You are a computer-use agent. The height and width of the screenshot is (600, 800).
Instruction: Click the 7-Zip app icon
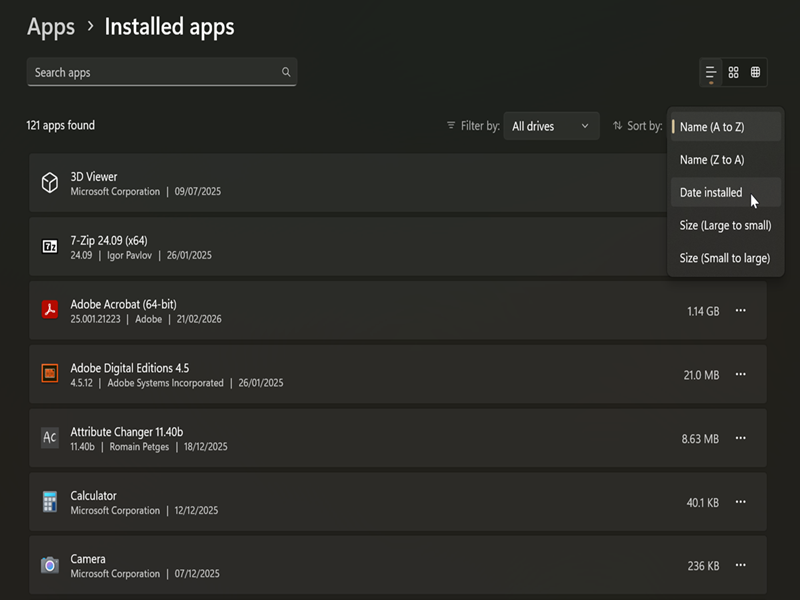point(49,246)
